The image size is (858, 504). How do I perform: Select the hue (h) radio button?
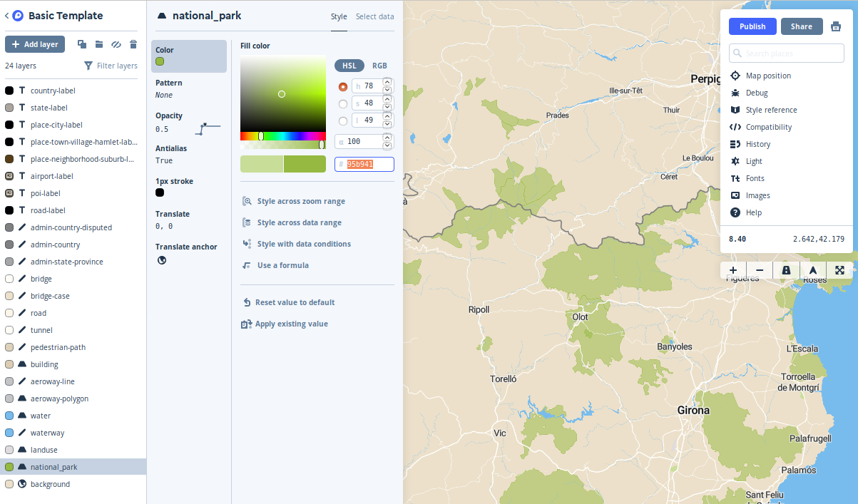(x=343, y=86)
